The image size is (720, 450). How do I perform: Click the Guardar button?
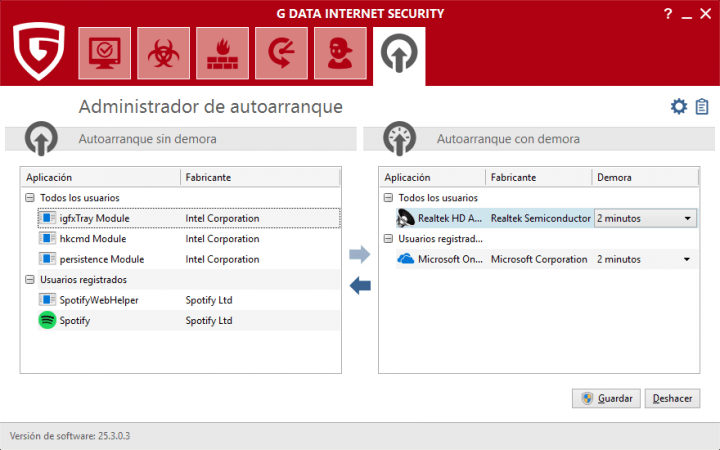(x=606, y=399)
